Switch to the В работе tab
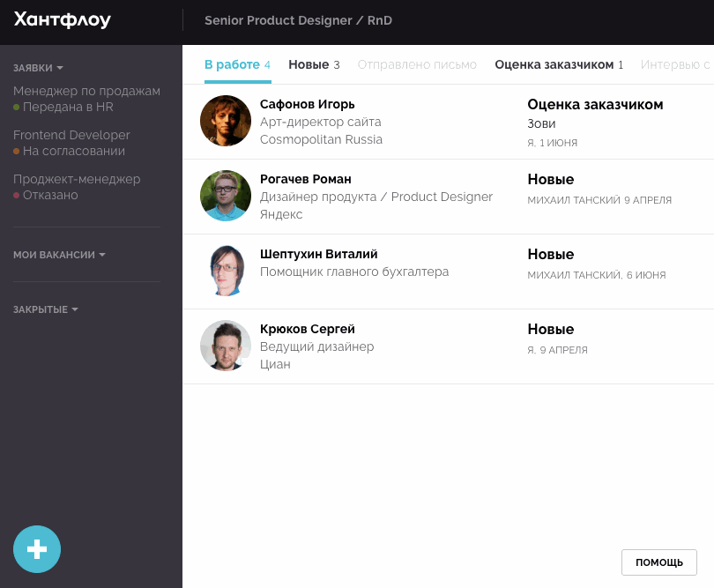Image resolution: width=714 pixels, height=588 pixels. click(236, 64)
